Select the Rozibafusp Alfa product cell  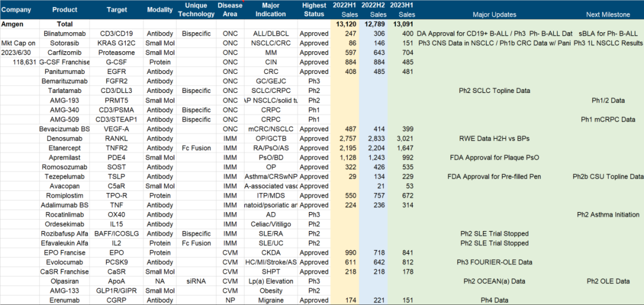point(64,234)
